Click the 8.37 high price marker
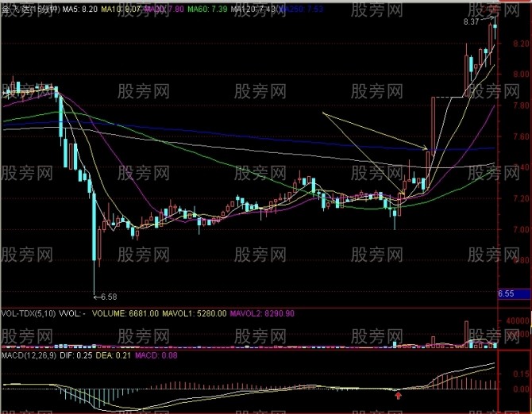532x414 pixels. pyautogui.click(x=471, y=21)
